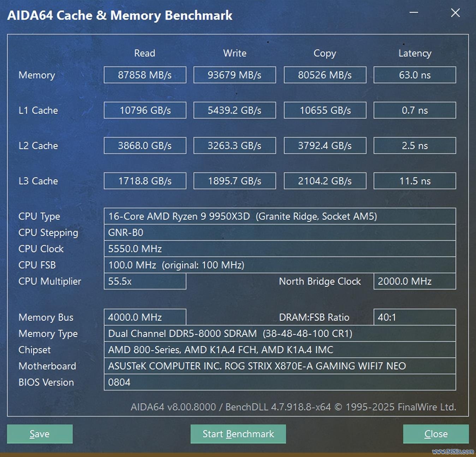Select L3 Cache Latency 11.5 ns
Screen dimensions: 476x457
[415, 181]
